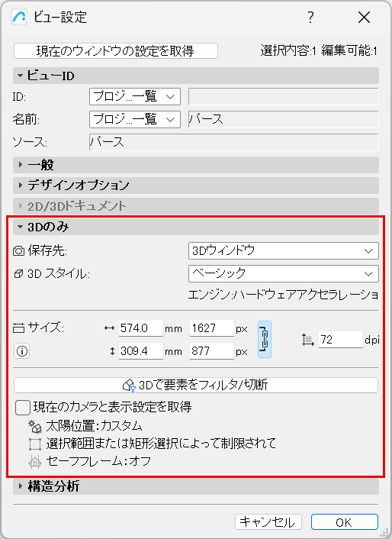Screen dimensions: 392x539
Task: Click the sun position icon beside 太陽位置
Action: 34,427
